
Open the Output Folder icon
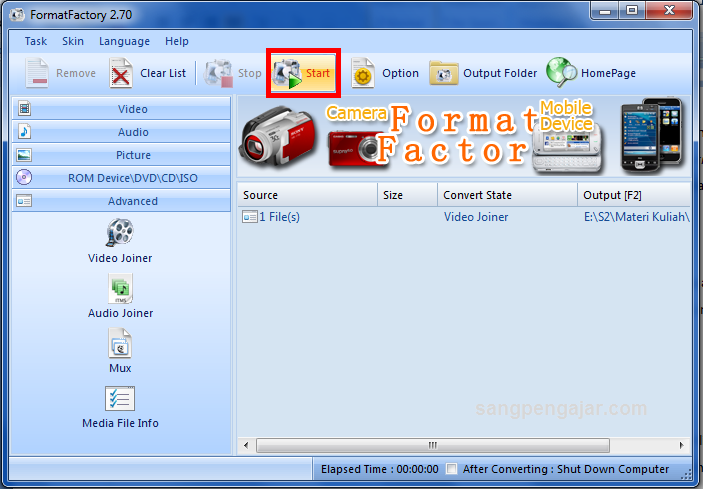click(443, 73)
